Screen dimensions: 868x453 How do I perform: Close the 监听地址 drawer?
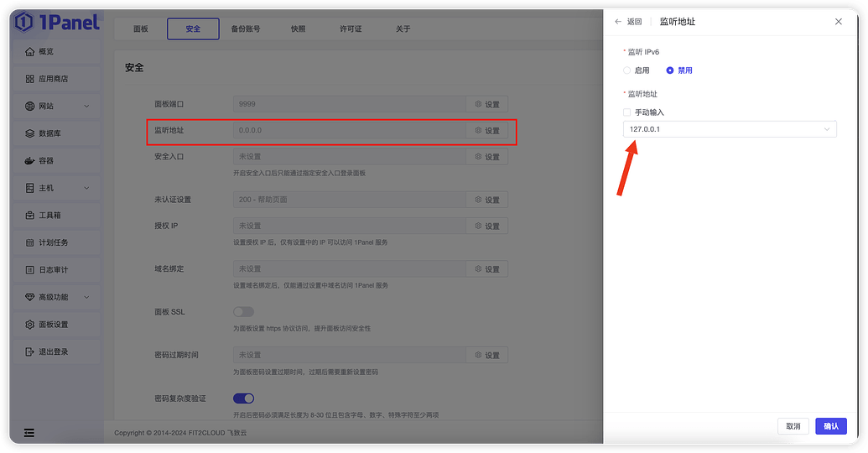tap(839, 22)
